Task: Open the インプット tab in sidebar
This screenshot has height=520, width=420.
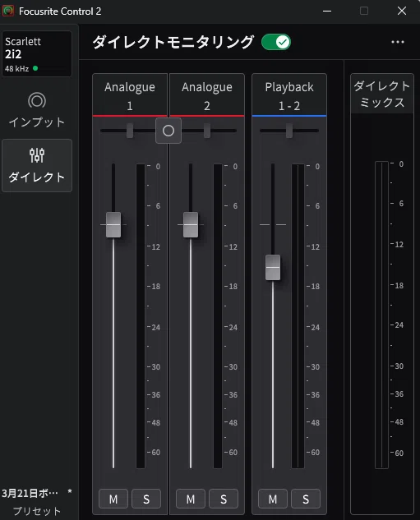Action: 37,110
